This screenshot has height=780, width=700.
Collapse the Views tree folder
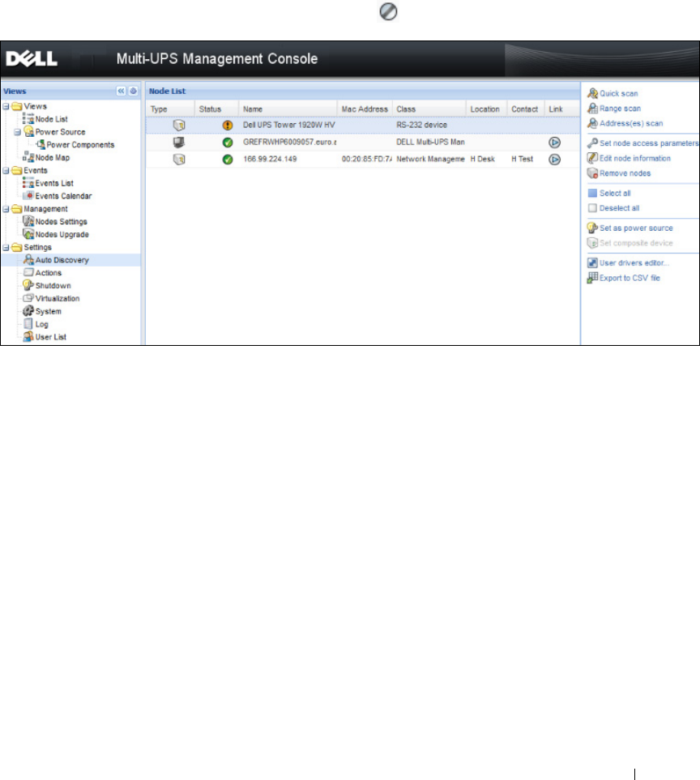tap(6, 106)
